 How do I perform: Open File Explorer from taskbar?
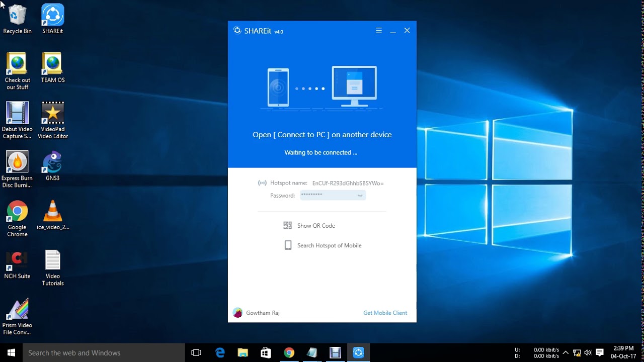click(x=243, y=353)
